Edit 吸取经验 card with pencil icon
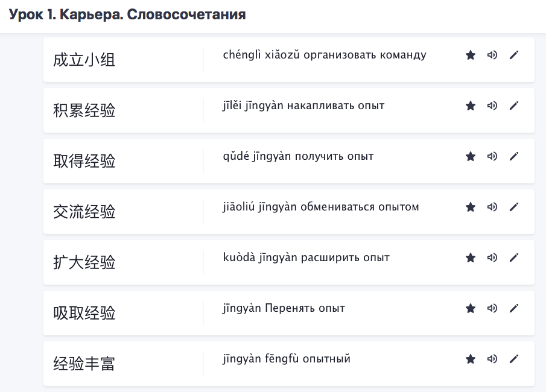The image size is (546, 392). tap(514, 308)
